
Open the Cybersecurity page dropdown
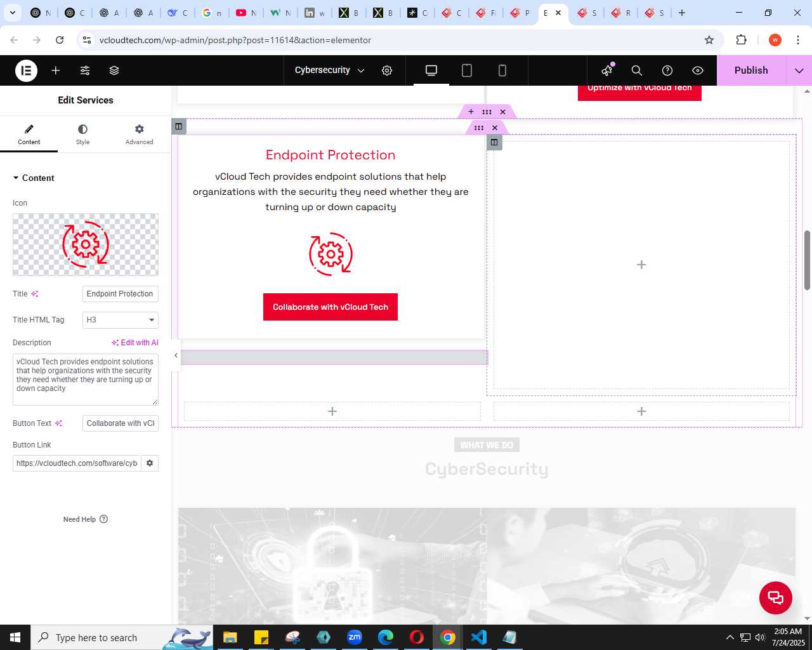tap(329, 70)
